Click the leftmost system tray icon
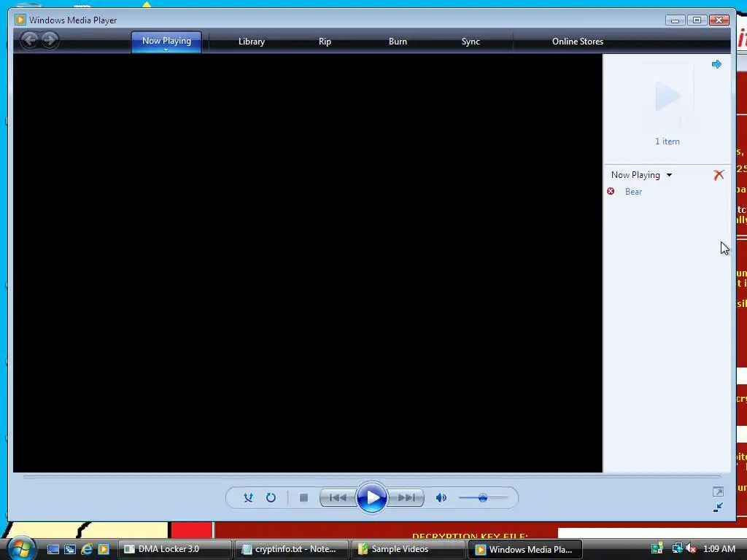Viewport: 747px width, 560px height. point(657,548)
